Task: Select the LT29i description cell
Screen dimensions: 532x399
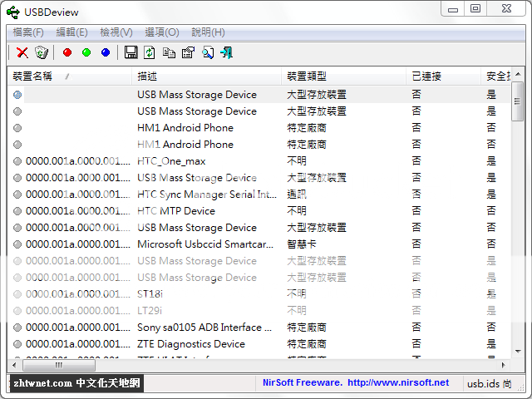Action: pos(150,311)
